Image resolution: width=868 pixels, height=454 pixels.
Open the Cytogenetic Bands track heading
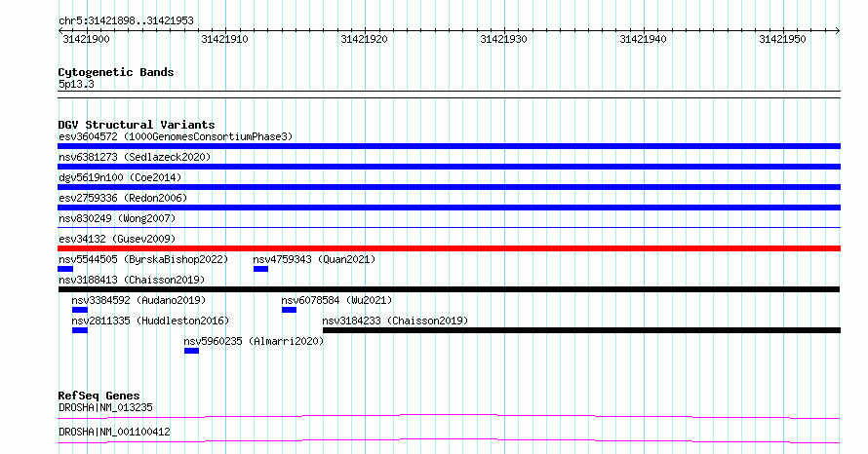pyautogui.click(x=116, y=72)
